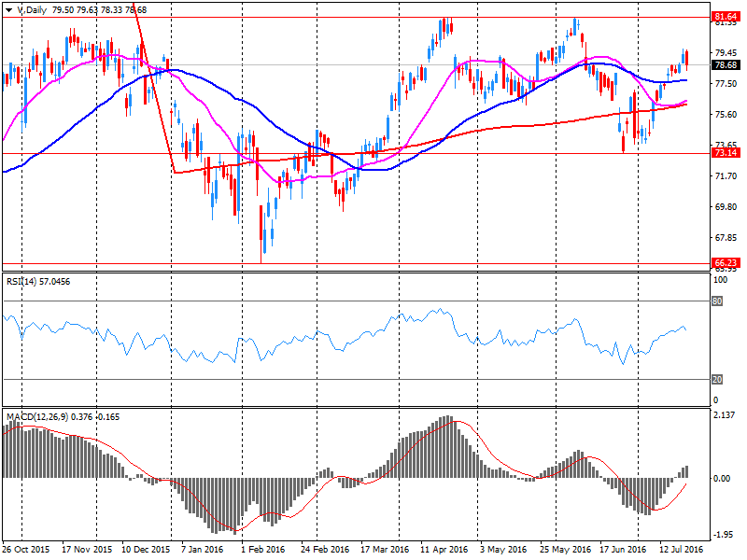Viewport: 747px width, 560px height.
Task: Select the 79.45 price scale value
Action: [726, 52]
